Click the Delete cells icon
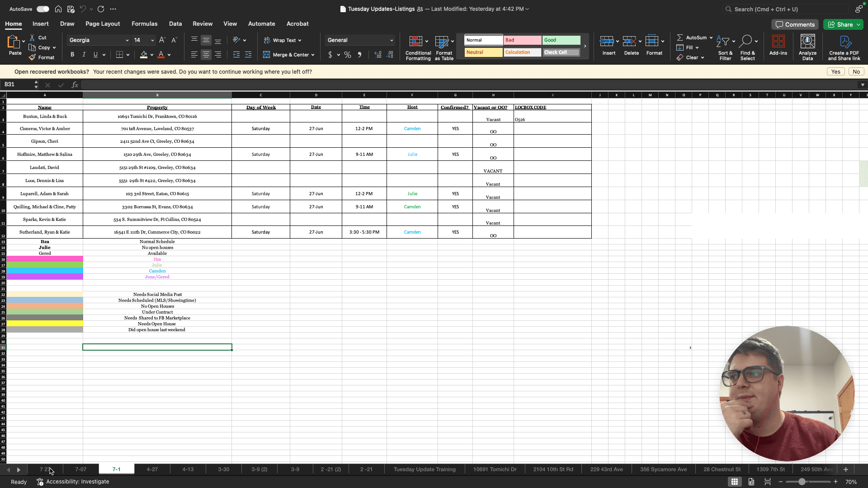 click(x=629, y=42)
